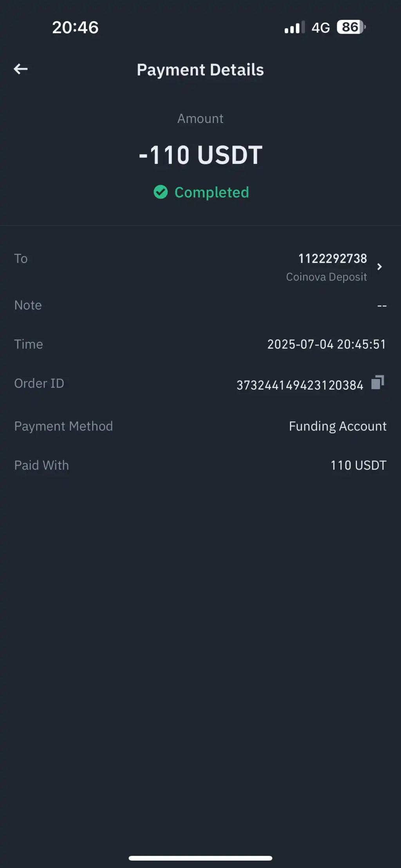Viewport: 401px width, 868px height.
Task: Tap the Coinova Deposit label
Action: (x=326, y=277)
